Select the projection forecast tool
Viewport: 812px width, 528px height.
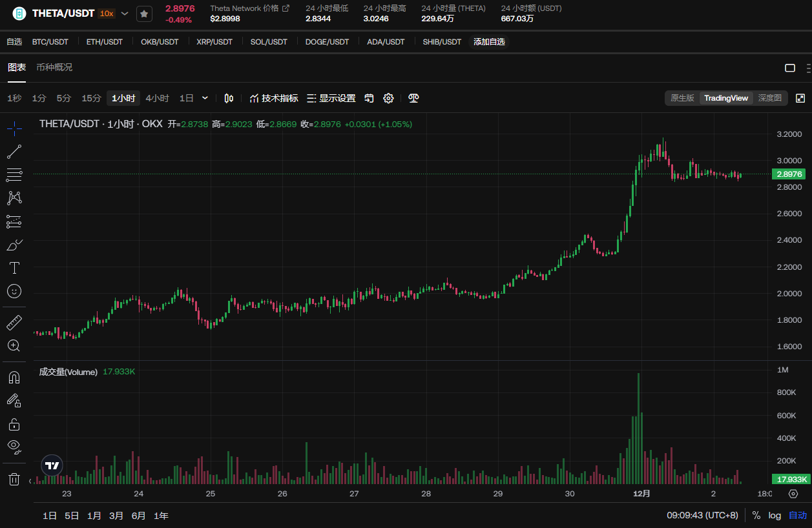14,221
